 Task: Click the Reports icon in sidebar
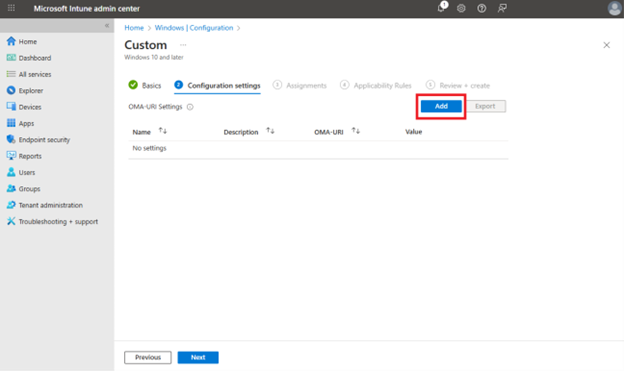click(x=11, y=156)
